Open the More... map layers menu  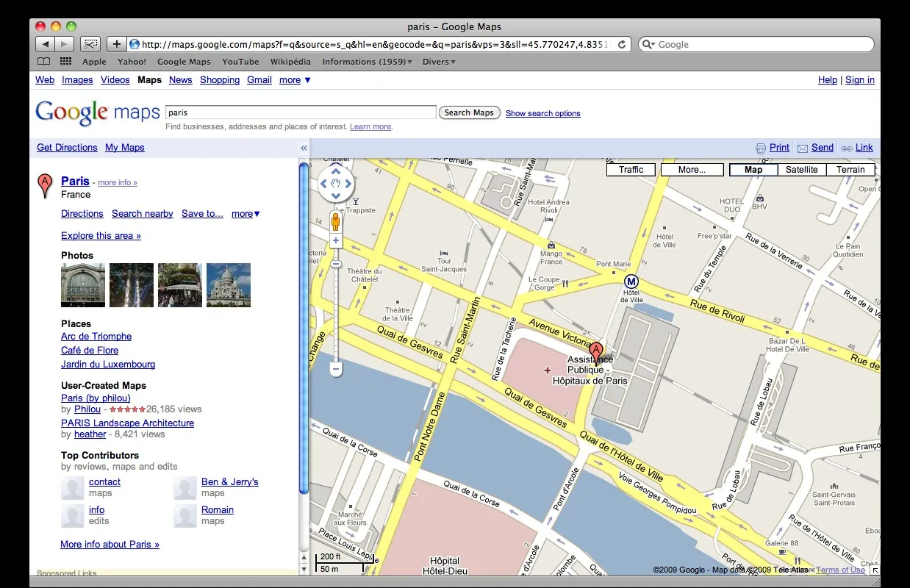coord(692,170)
